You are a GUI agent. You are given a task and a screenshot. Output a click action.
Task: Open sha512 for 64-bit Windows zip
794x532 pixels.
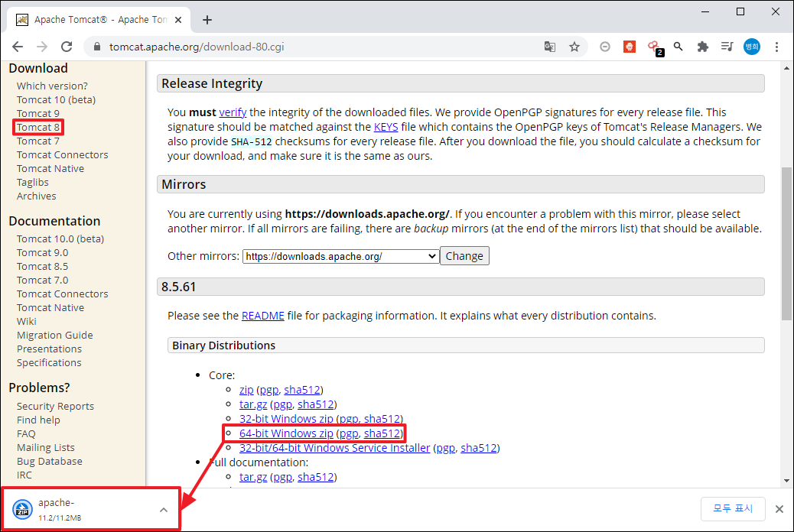click(x=382, y=433)
